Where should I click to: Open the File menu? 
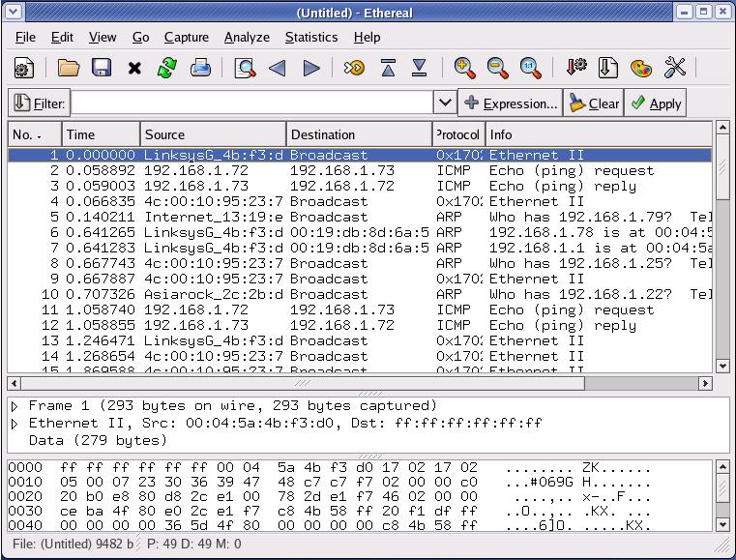(x=25, y=37)
